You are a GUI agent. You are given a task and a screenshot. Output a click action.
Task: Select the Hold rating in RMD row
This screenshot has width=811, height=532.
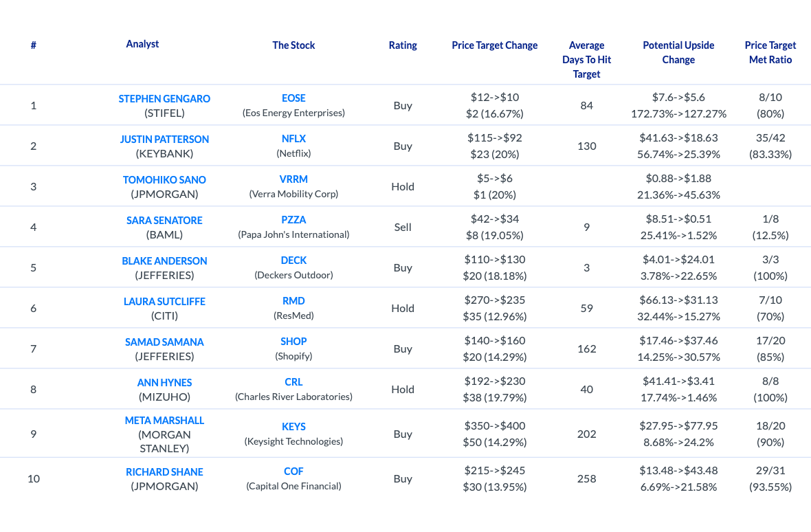[402, 308]
